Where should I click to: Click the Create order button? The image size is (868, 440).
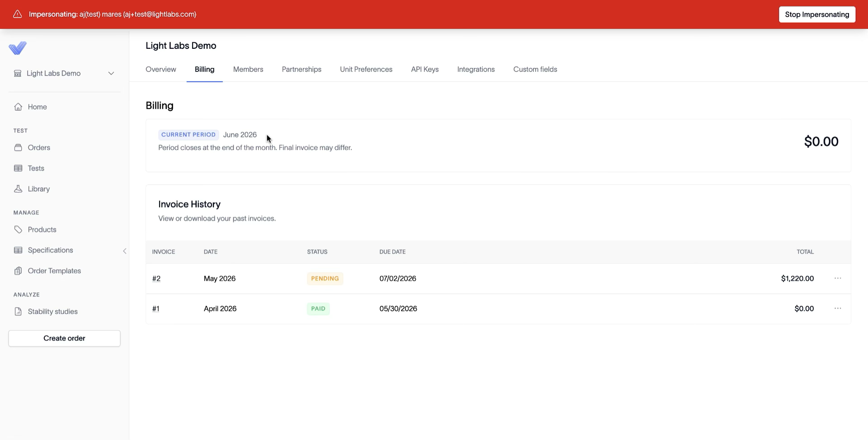64,338
